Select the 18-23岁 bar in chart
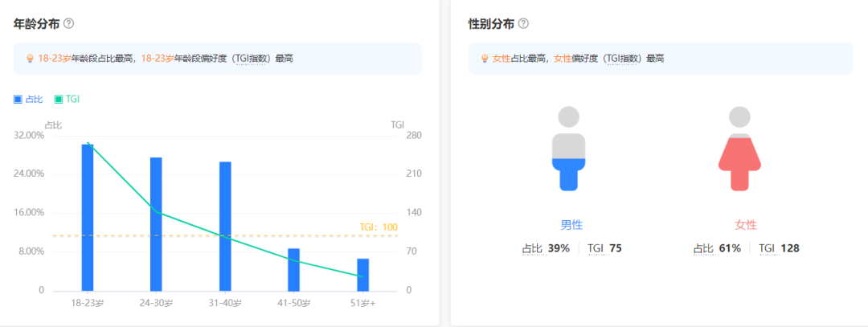 tap(88, 217)
